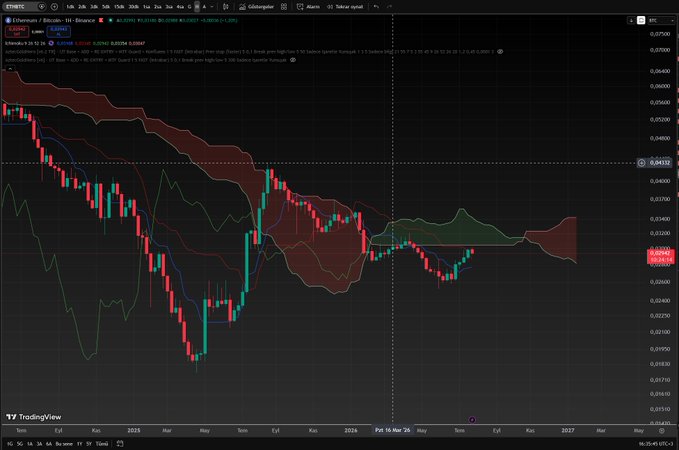The image size is (679, 450).
Task: Set range to Tümü
Action: coord(102,444)
